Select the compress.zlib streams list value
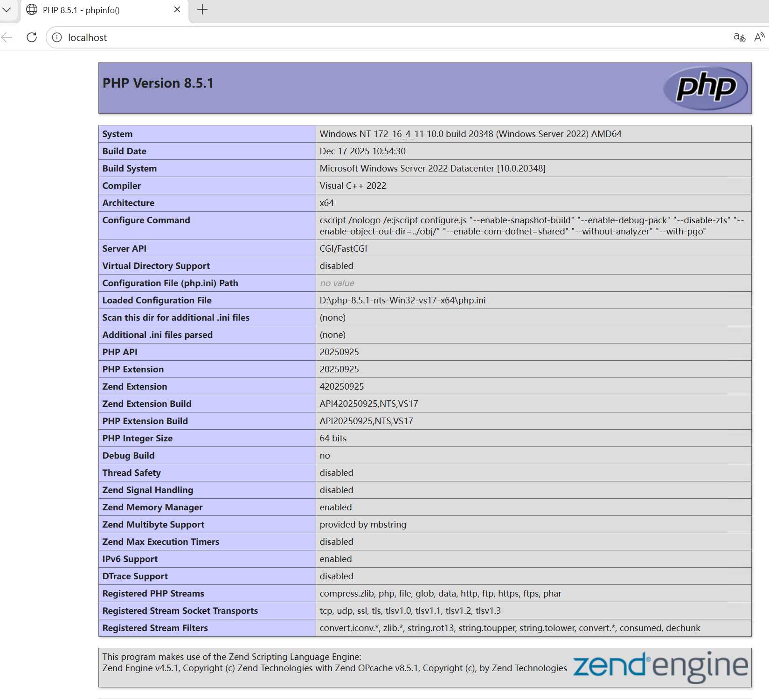 pyautogui.click(x=441, y=594)
